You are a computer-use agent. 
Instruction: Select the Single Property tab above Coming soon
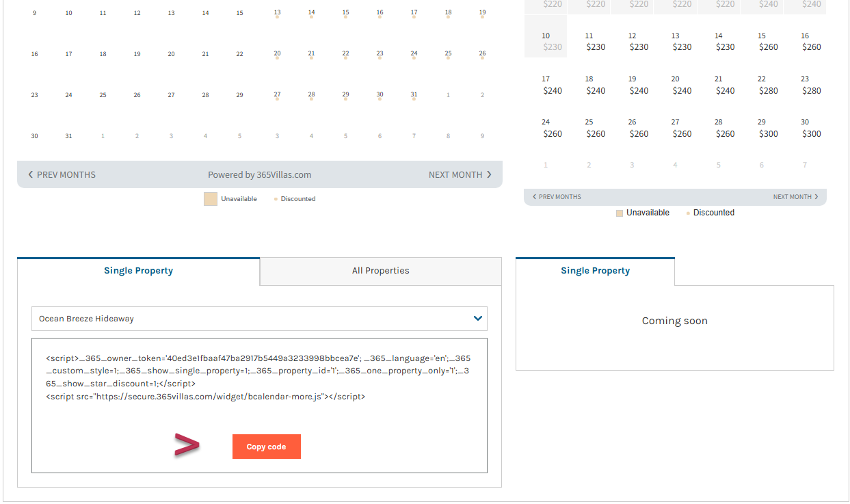[595, 271]
